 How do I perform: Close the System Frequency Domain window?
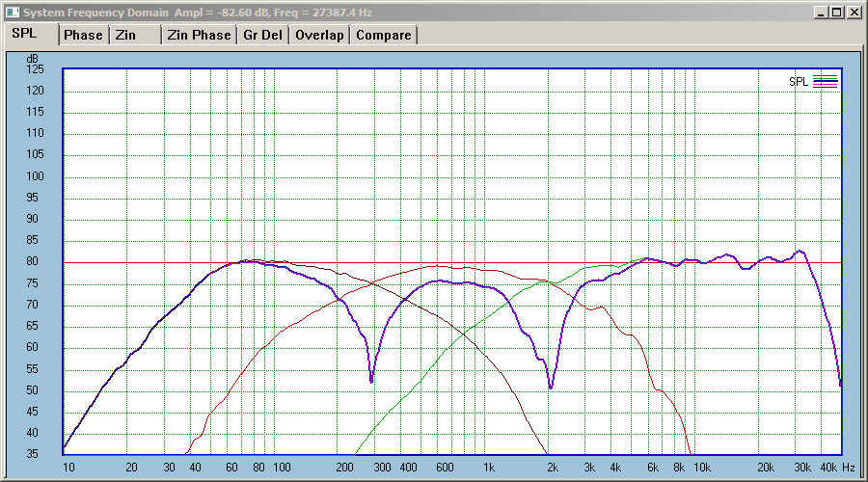854,13
